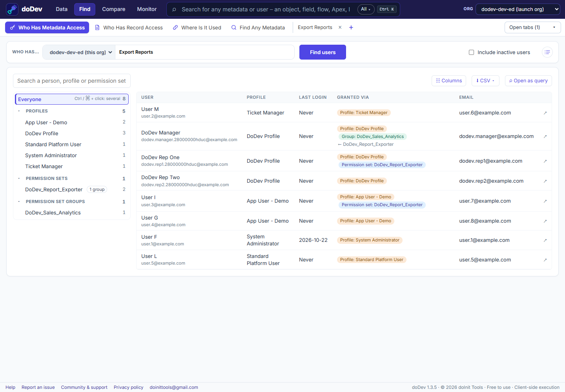
Task: Open the Monitor menu
Action: tap(147, 9)
